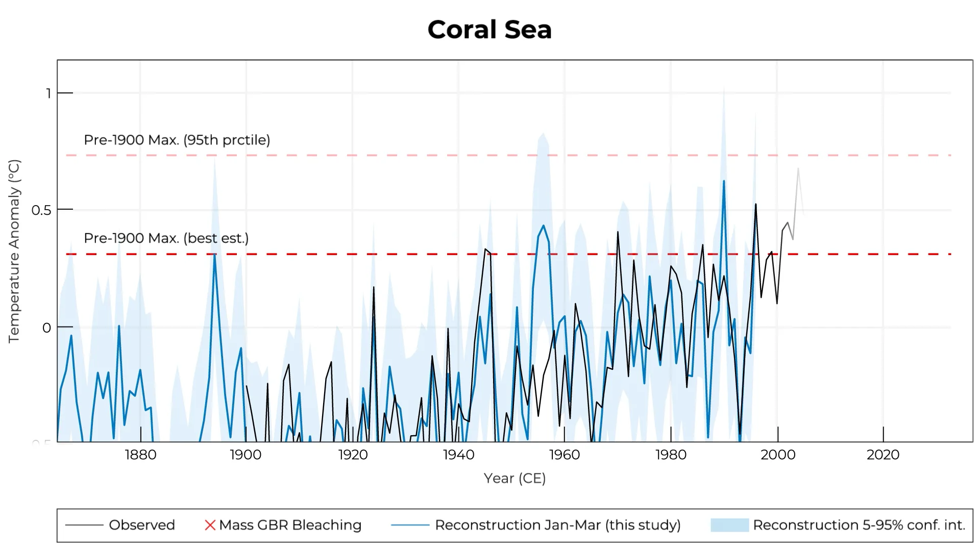Viewport: 980px width, 551px height.
Task: Select the 'Mass GBR Bleaching' legend label
Action: coord(290,525)
